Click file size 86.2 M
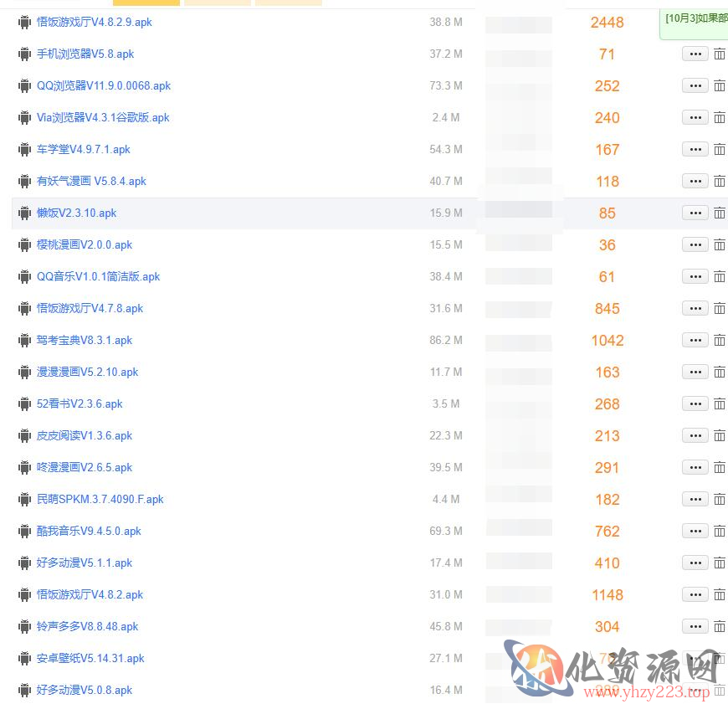The width and height of the screenshot is (728, 704). coord(446,341)
